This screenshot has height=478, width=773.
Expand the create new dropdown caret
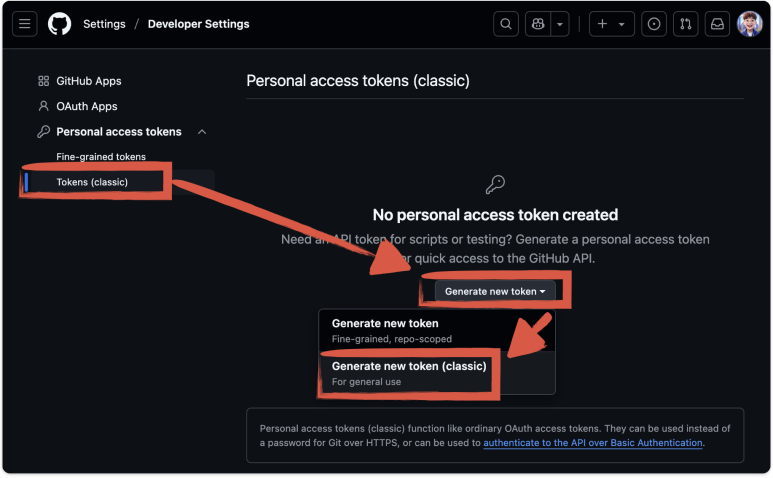point(622,24)
